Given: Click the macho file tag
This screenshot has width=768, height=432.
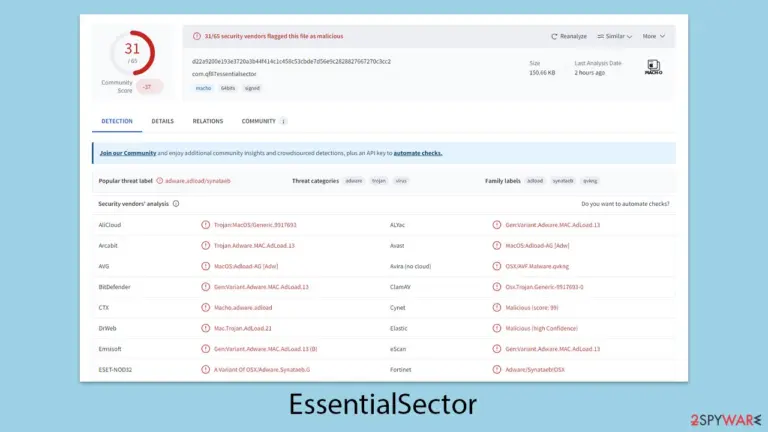Looking at the screenshot, I should tap(203, 88).
